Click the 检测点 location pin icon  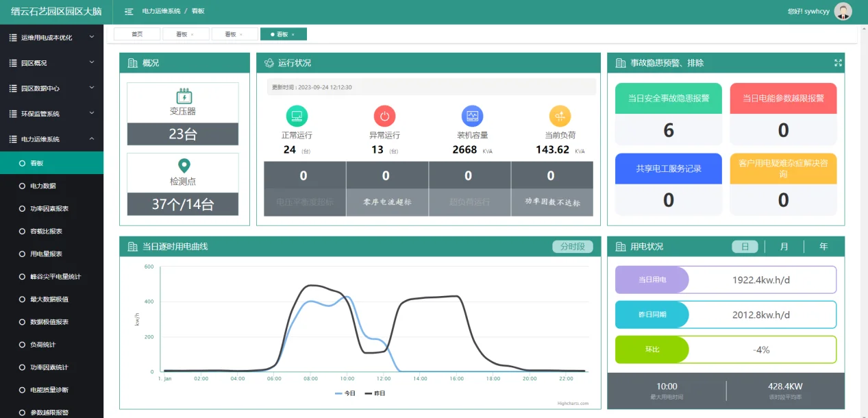tap(184, 166)
